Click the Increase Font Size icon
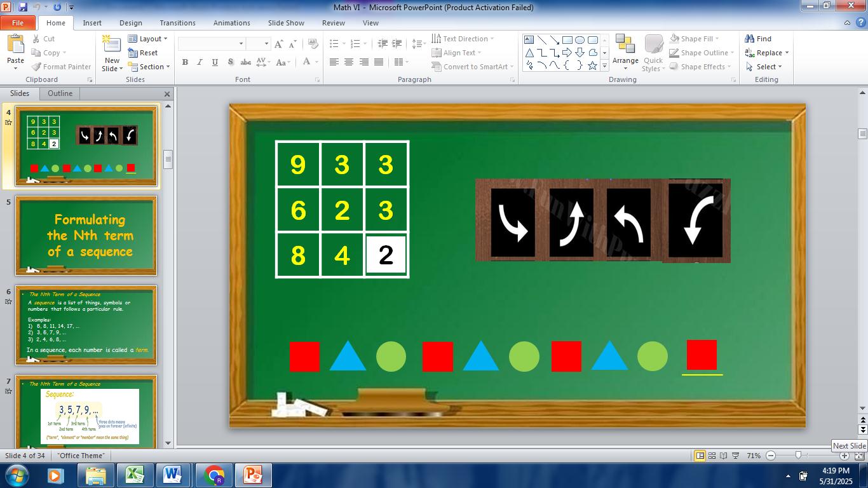868x488 pixels. coord(279,44)
